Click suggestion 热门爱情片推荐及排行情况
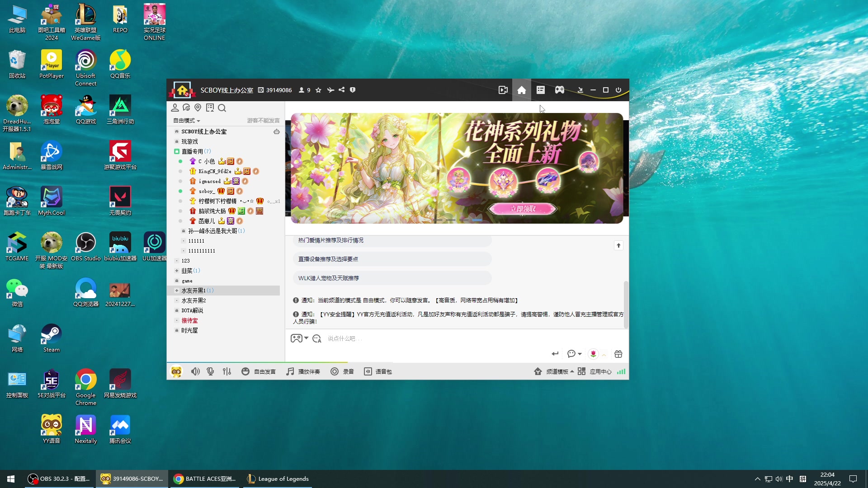This screenshot has width=868, height=488. pyautogui.click(x=392, y=240)
